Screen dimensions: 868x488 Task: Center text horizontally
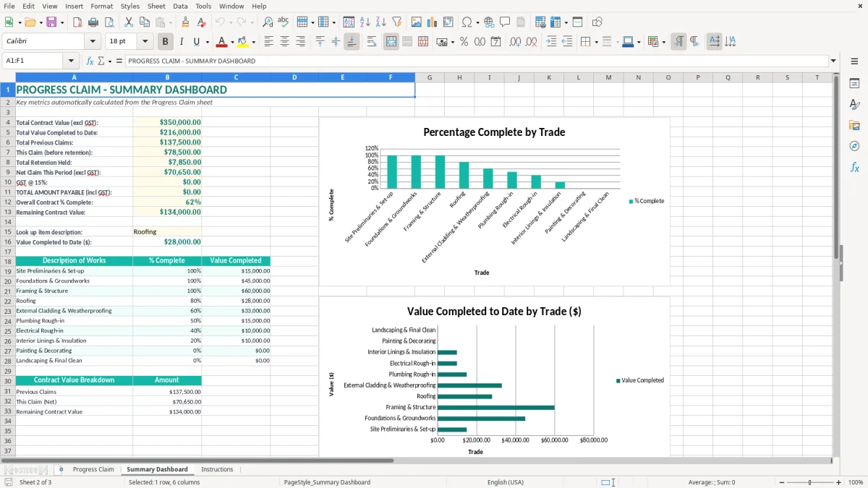point(285,42)
